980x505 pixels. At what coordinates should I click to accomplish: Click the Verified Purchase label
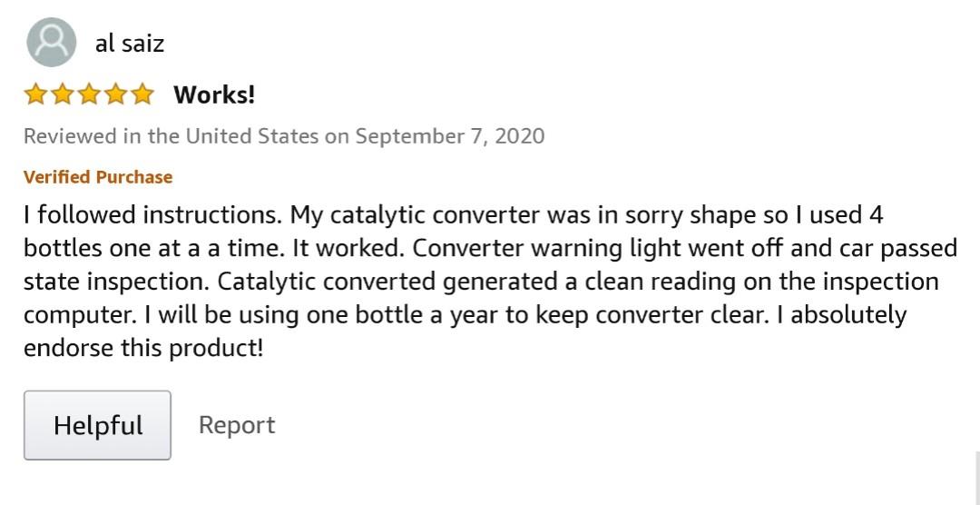(98, 177)
